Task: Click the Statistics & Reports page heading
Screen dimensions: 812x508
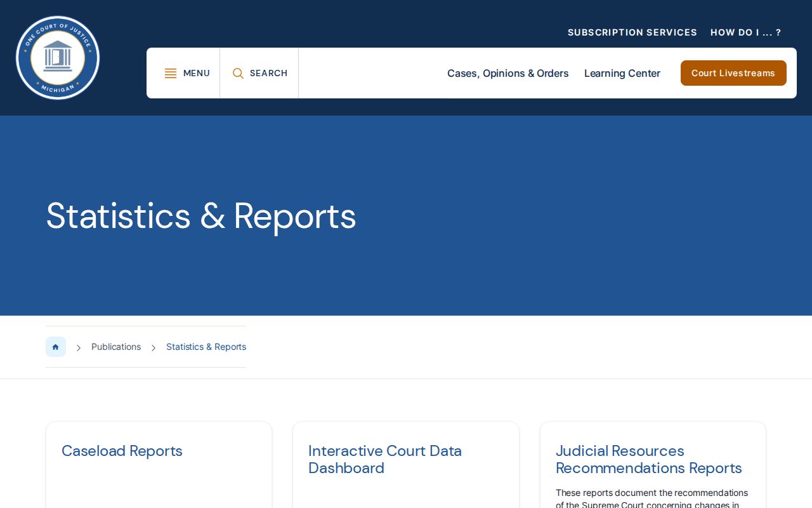Action: 201,216
